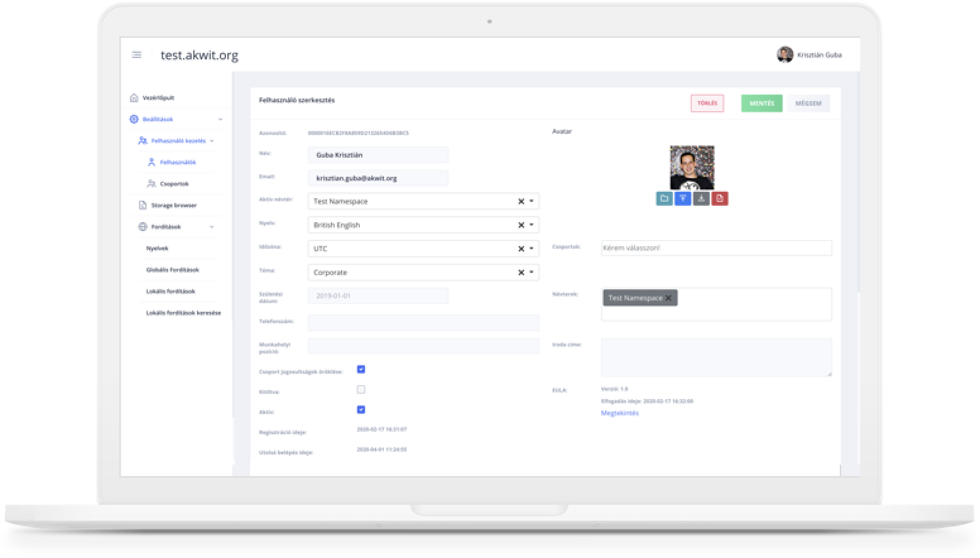Click the Krisztián Guba user name
The height and width of the screenshot is (558, 980).
(x=819, y=55)
